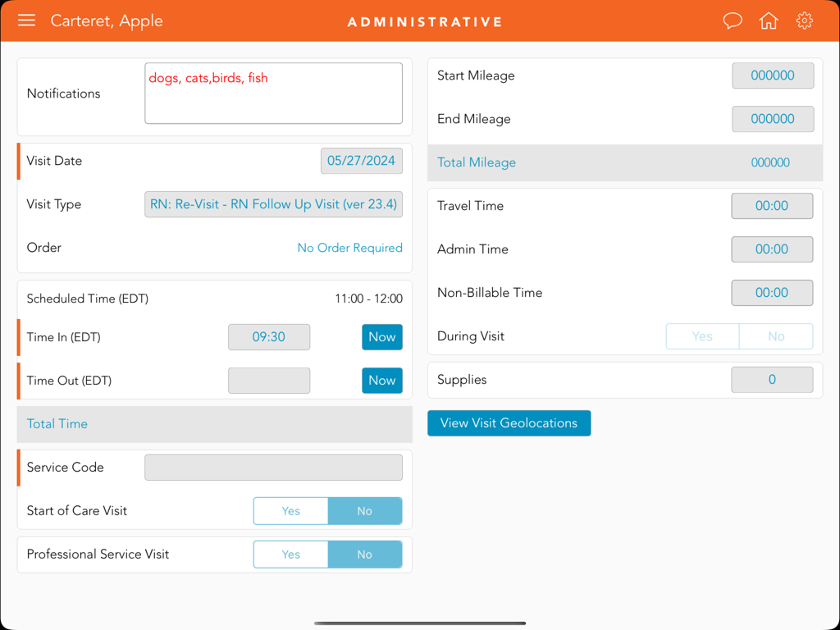Click the Start Mileage field
This screenshot has width=840, height=630.
point(772,75)
